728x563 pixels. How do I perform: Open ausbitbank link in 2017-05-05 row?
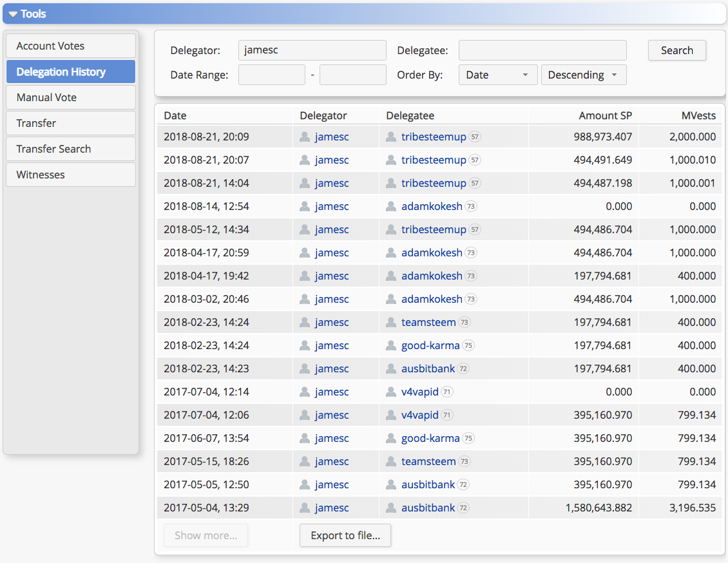428,484
